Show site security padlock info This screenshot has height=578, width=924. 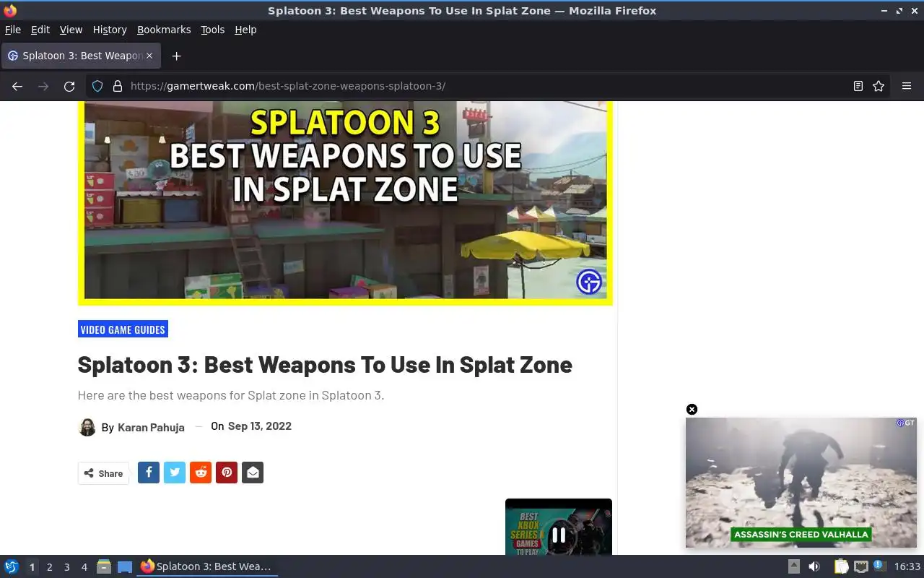click(x=118, y=86)
